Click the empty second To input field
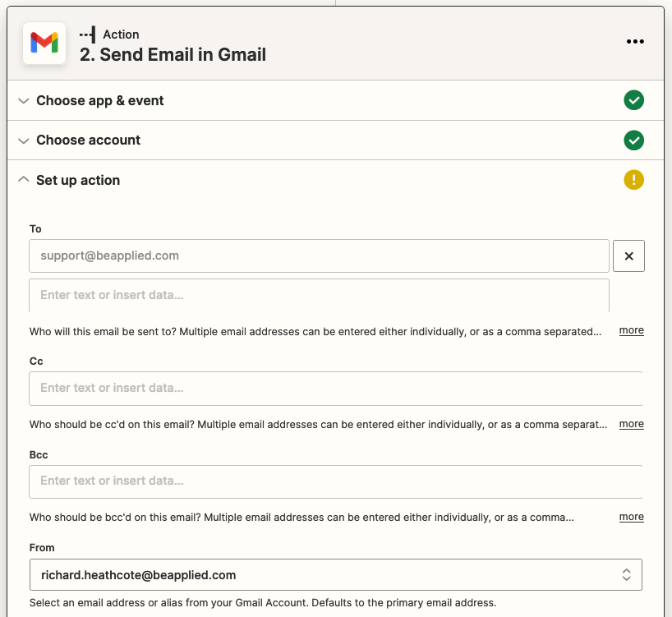The height and width of the screenshot is (617, 672). 319,295
